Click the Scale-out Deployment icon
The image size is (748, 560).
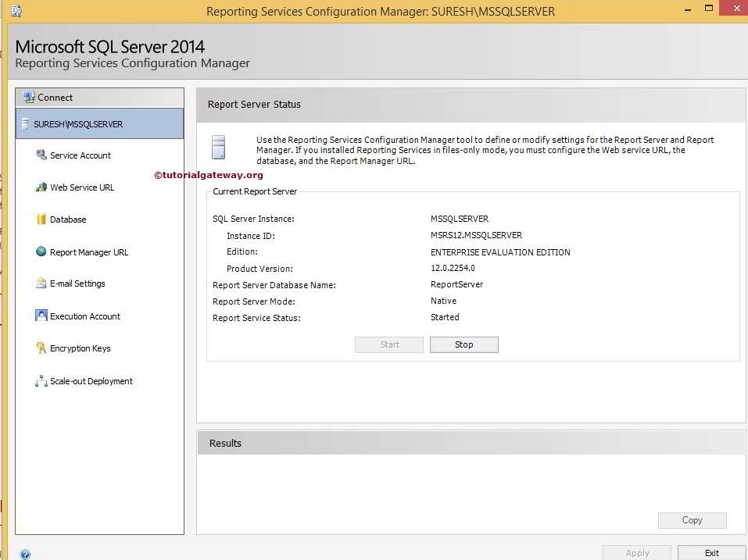coord(41,381)
